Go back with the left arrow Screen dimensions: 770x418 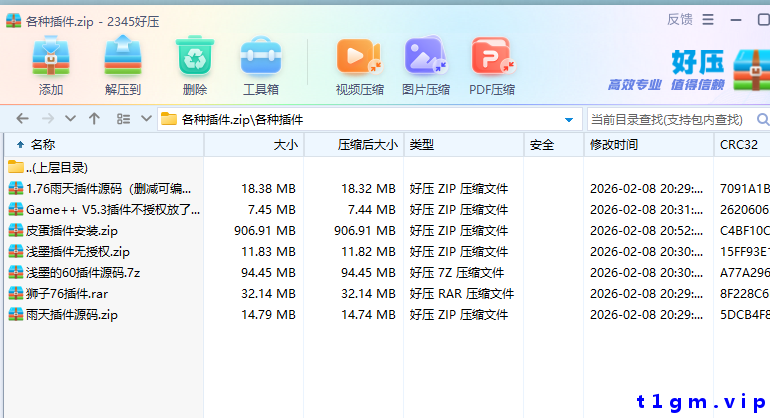pyautogui.click(x=22, y=119)
